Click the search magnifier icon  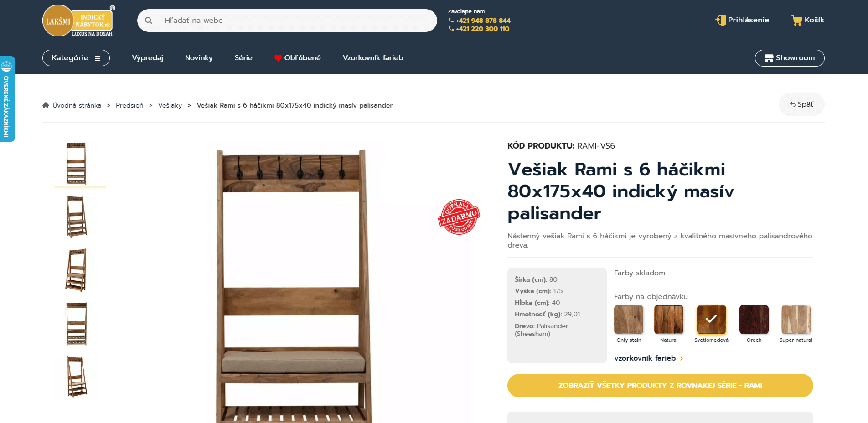[149, 21]
